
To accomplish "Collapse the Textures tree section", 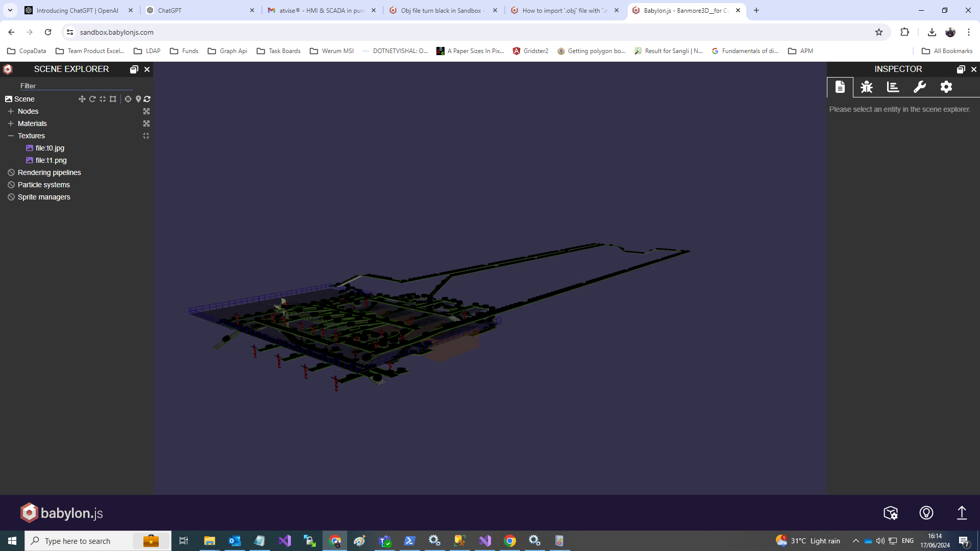I will click(x=11, y=136).
